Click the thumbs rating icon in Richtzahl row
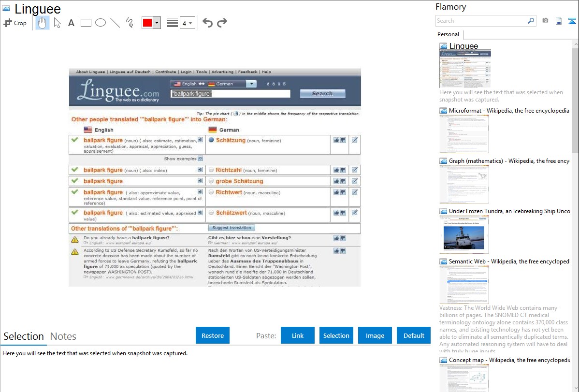The image size is (579, 392). click(339, 170)
